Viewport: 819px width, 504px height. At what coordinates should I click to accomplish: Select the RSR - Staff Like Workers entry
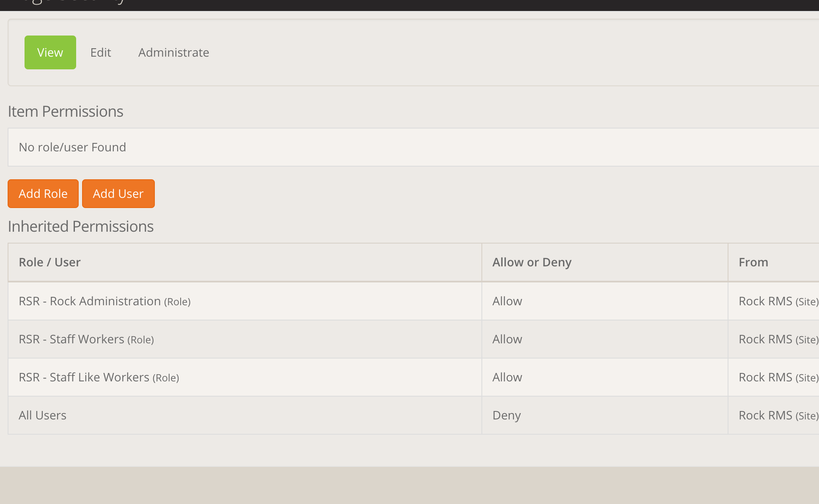[99, 377]
